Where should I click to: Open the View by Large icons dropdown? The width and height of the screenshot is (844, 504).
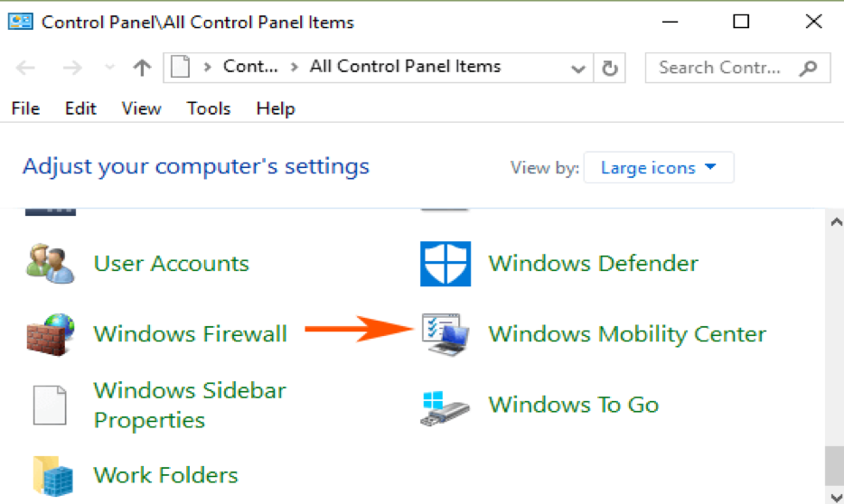[x=659, y=168]
